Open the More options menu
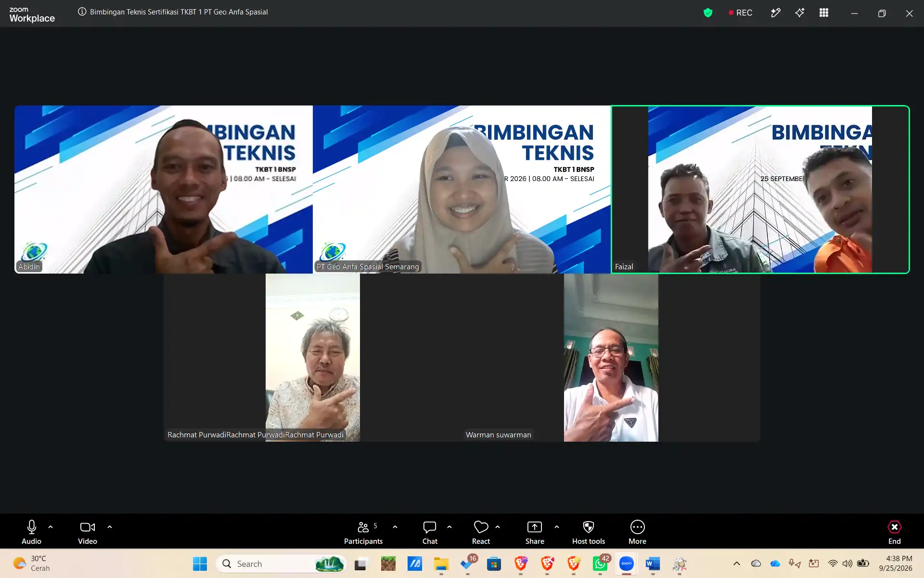Viewport: 924px width, 578px height. [x=637, y=532]
